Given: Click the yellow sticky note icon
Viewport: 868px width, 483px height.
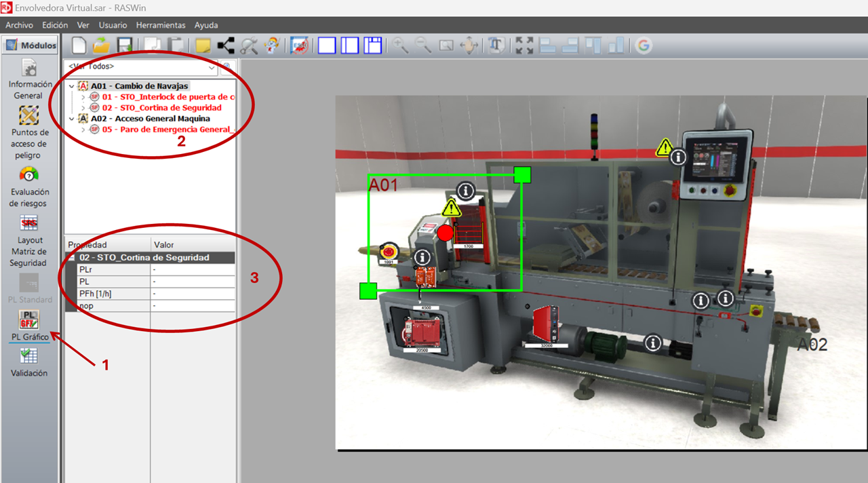Looking at the screenshot, I should 202,45.
